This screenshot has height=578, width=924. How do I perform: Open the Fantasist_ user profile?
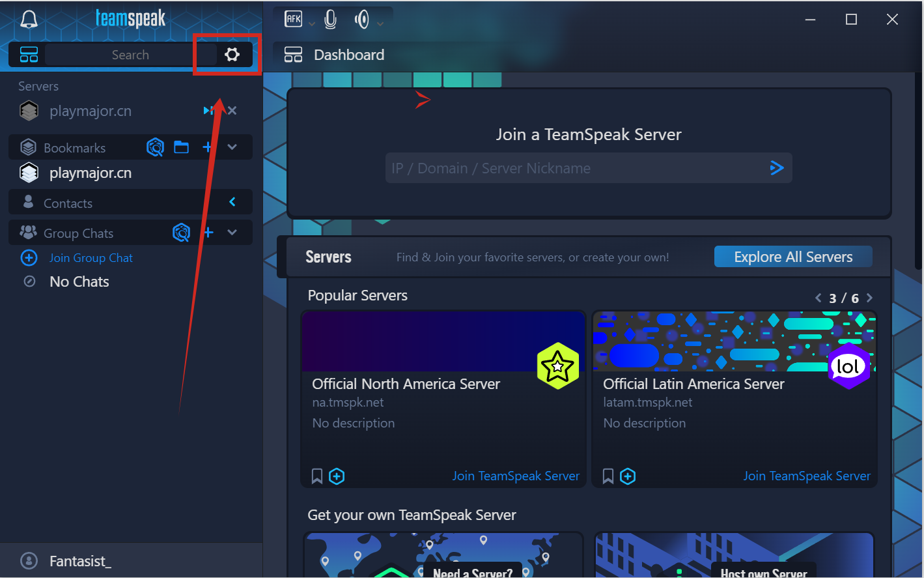coord(79,561)
